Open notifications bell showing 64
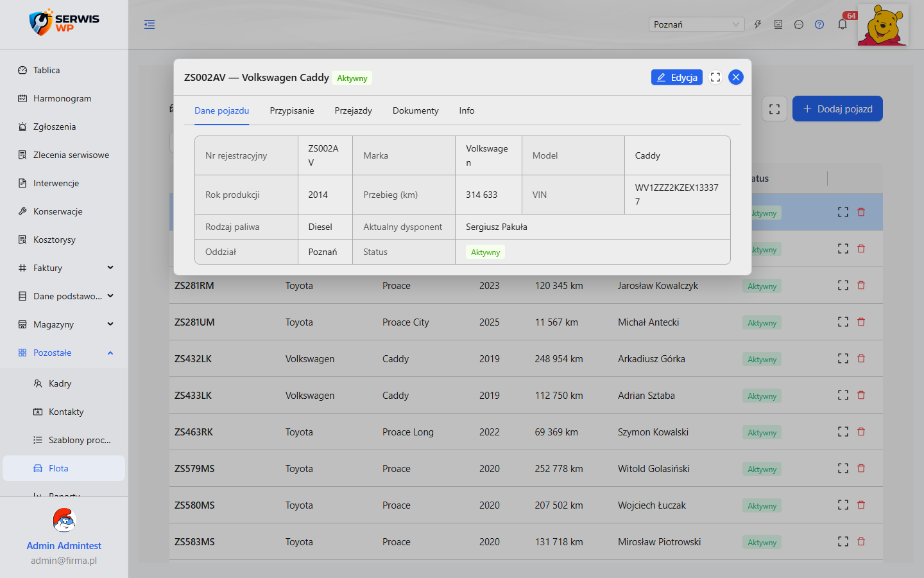 click(x=843, y=24)
